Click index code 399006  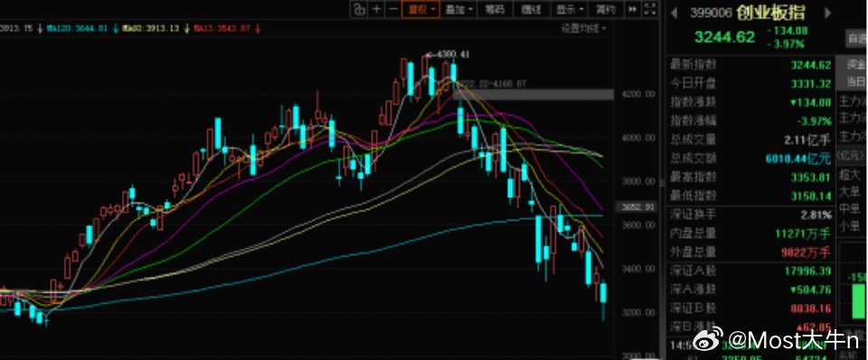click(712, 13)
